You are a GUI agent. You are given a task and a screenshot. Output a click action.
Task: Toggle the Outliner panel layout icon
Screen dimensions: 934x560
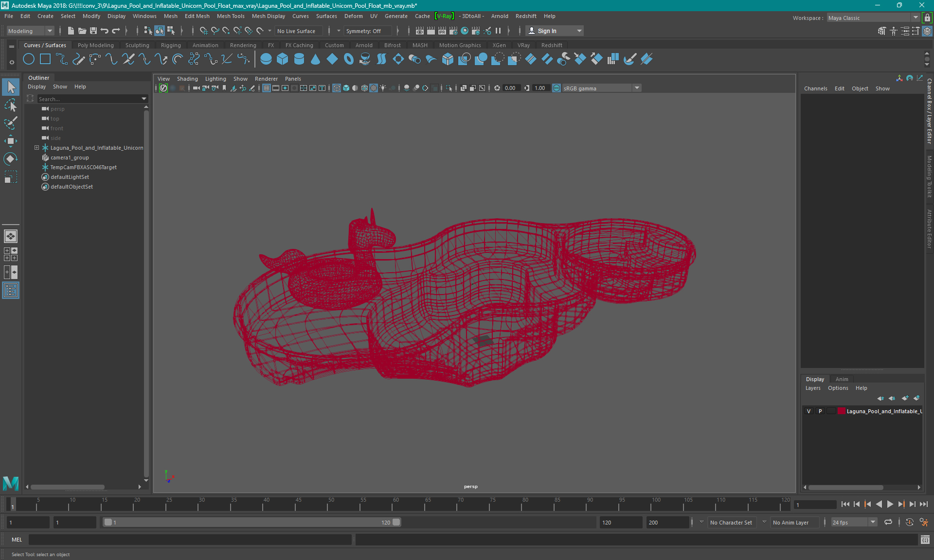click(11, 291)
